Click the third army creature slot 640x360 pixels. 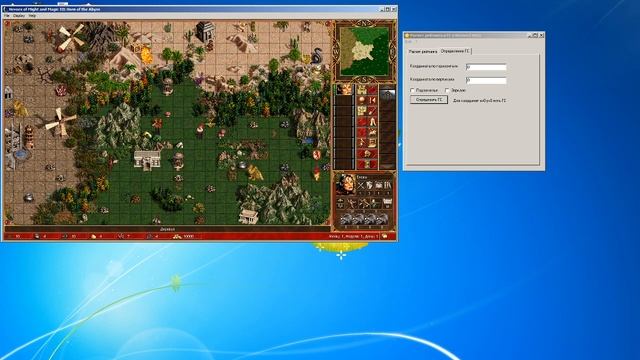[369, 220]
